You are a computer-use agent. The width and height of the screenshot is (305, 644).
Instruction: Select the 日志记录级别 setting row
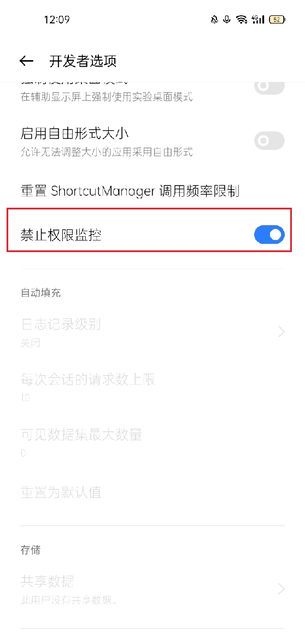point(152,331)
